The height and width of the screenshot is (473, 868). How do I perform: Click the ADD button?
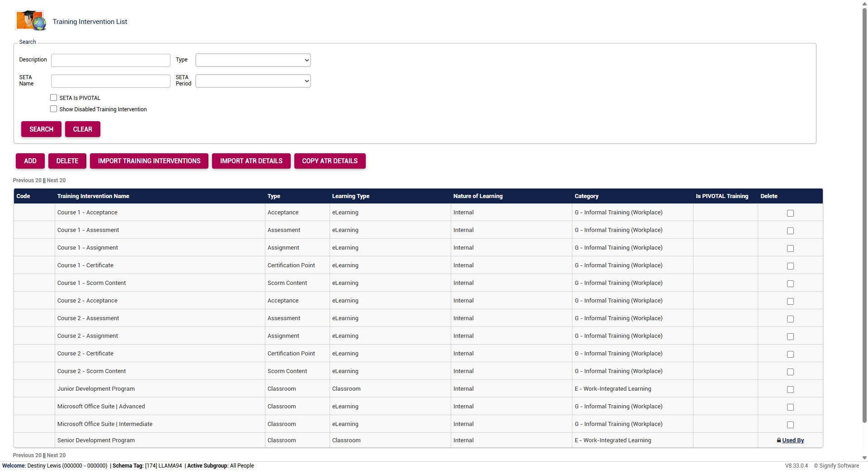coord(30,161)
